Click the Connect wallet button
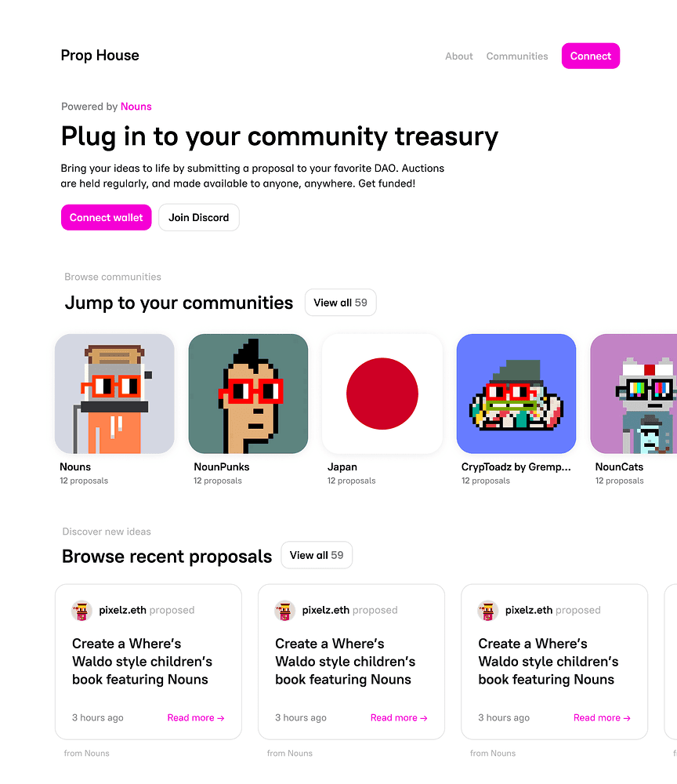The width and height of the screenshot is (677, 784). (x=107, y=217)
